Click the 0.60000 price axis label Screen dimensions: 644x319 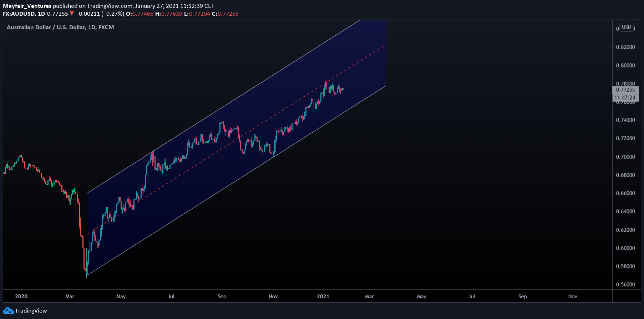[625, 248]
